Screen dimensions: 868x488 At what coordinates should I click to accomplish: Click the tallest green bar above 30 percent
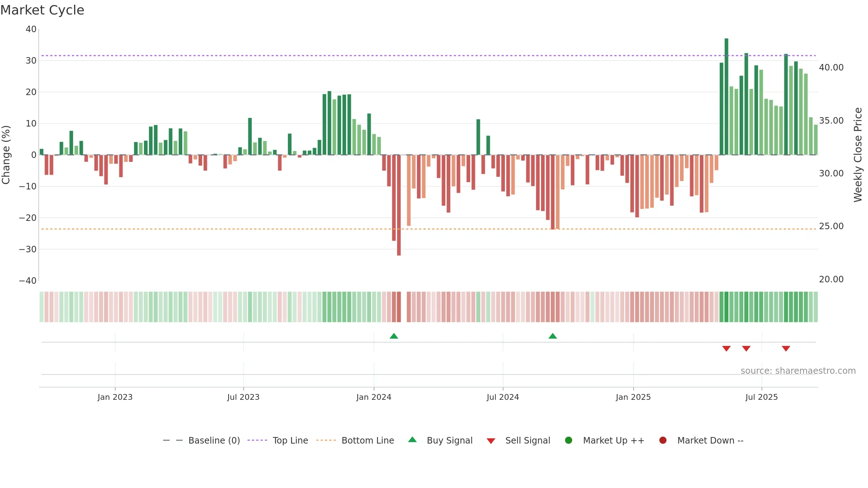tap(726, 97)
